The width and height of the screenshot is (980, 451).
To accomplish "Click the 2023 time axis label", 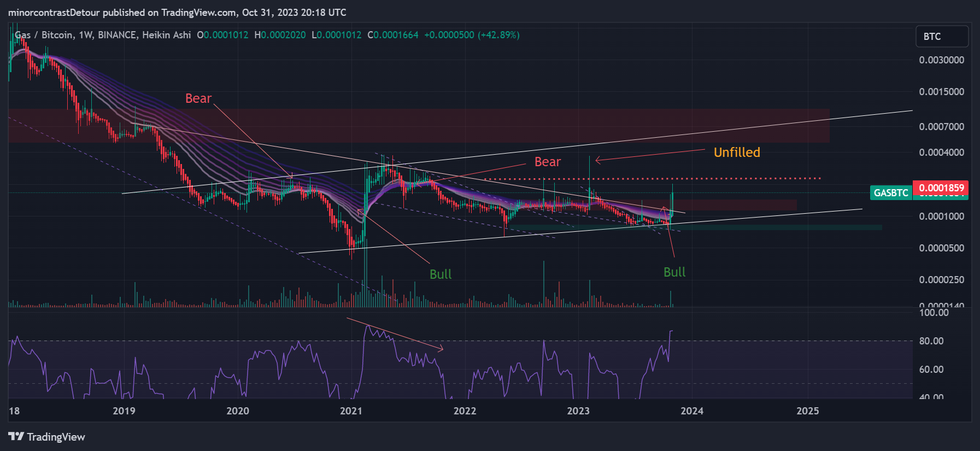I will pyautogui.click(x=578, y=411).
